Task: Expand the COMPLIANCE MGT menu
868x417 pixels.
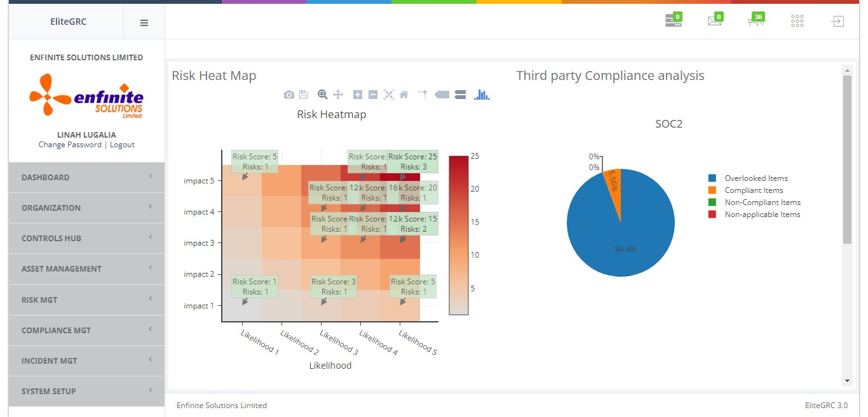Action: pos(86,330)
